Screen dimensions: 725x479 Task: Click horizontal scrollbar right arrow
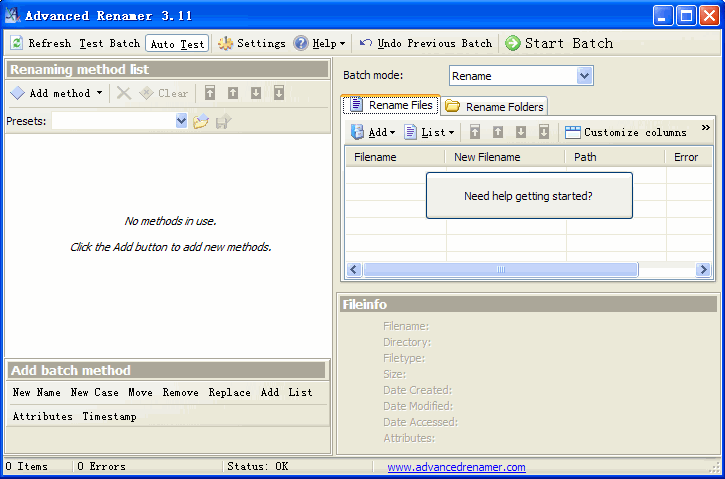pos(703,270)
